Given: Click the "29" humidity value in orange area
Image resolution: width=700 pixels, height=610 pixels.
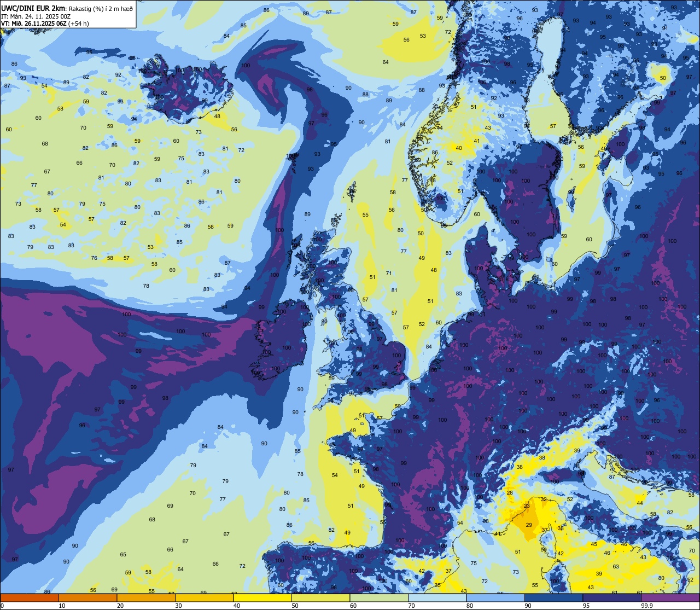Looking at the screenshot, I should click(x=529, y=525).
